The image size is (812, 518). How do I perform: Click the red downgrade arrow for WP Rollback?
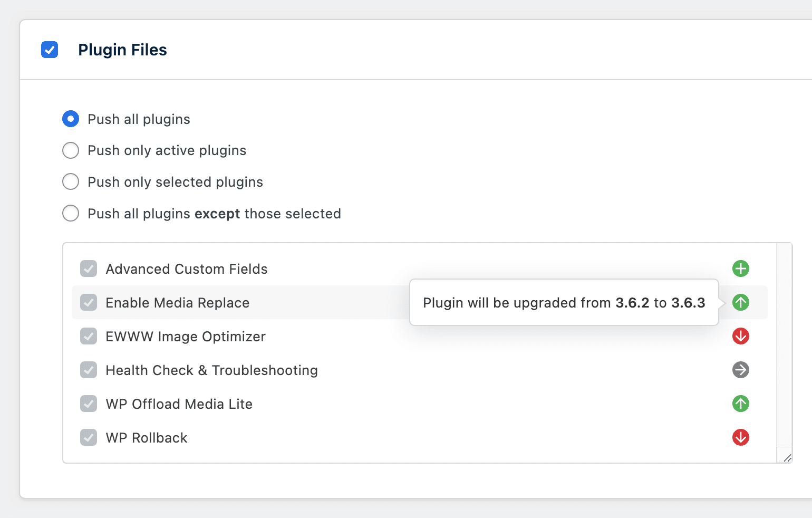click(x=740, y=437)
